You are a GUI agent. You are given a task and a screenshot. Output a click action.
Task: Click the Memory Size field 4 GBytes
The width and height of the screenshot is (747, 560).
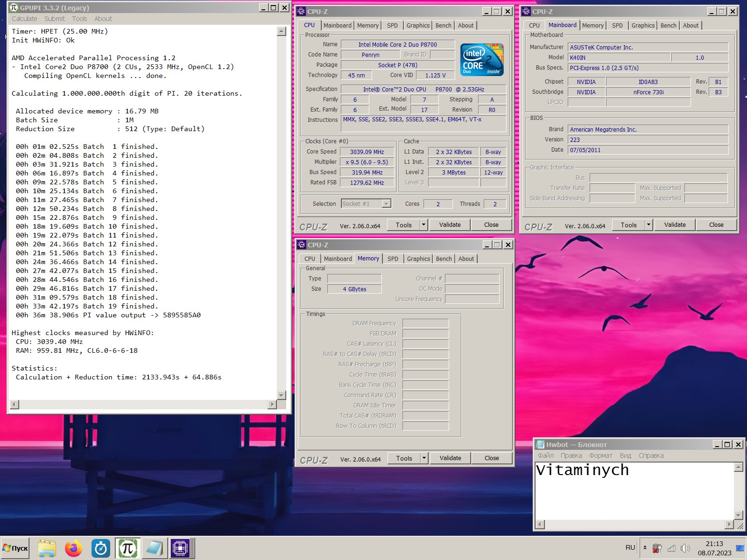click(354, 289)
